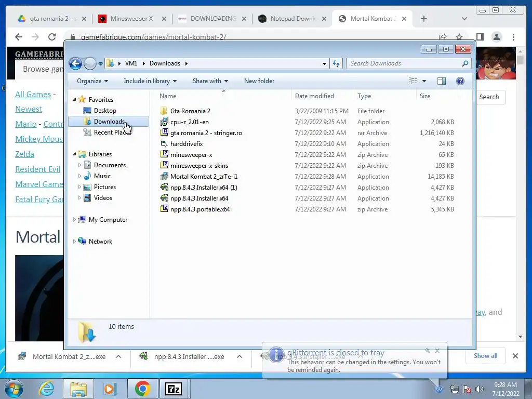The image size is (532, 399).
Task: Select gta romania 2 - stringer.ro rar icon
Action: pyautogui.click(x=164, y=132)
